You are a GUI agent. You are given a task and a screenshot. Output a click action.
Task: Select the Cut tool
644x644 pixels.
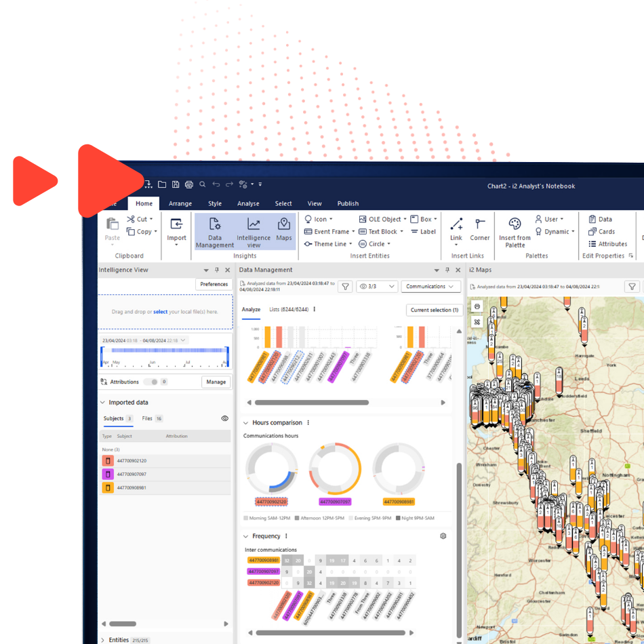[139, 218]
